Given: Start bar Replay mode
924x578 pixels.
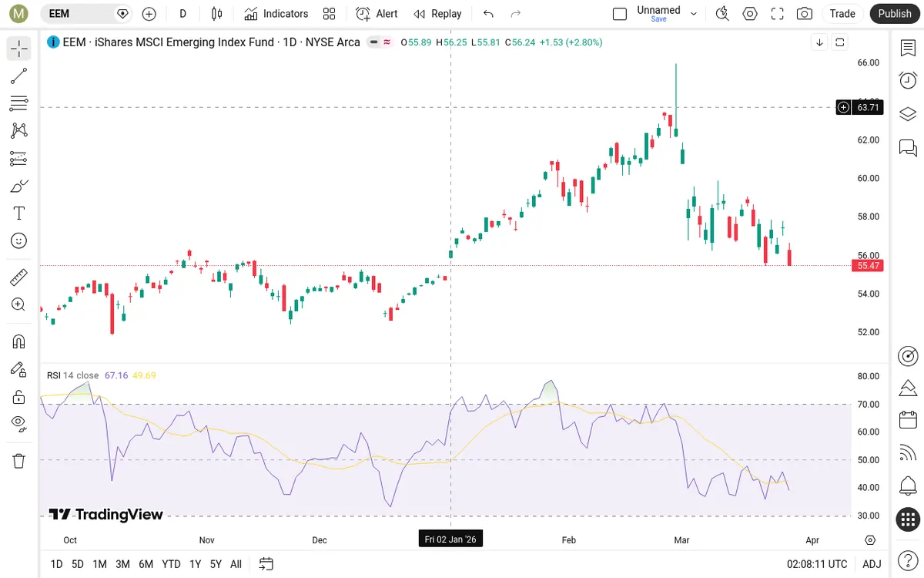Looking at the screenshot, I should point(437,14).
